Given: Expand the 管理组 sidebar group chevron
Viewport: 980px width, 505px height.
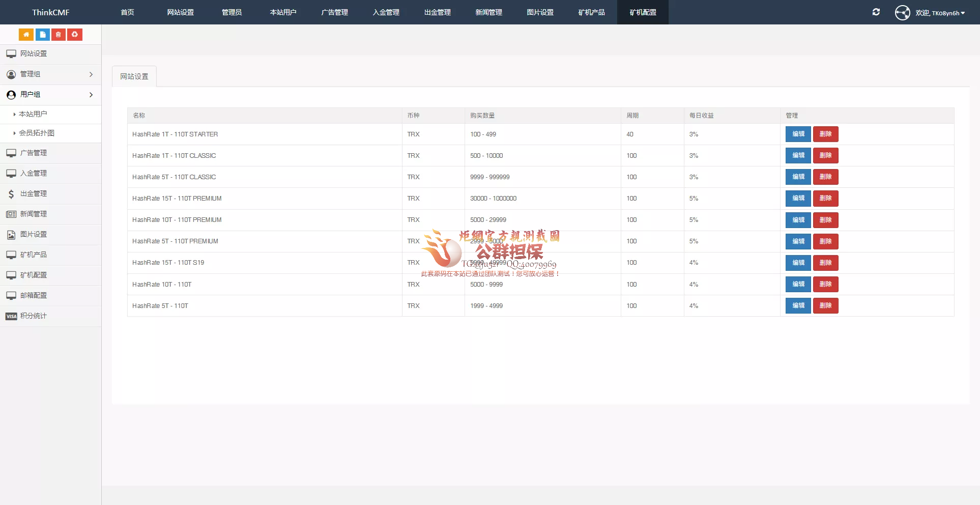Looking at the screenshot, I should (91, 74).
